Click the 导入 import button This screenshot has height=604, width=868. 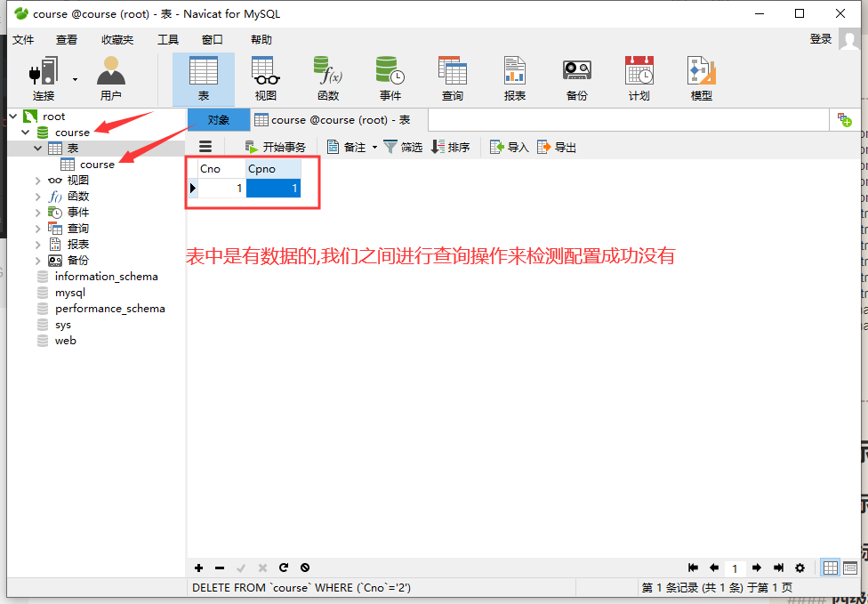(510, 148)
